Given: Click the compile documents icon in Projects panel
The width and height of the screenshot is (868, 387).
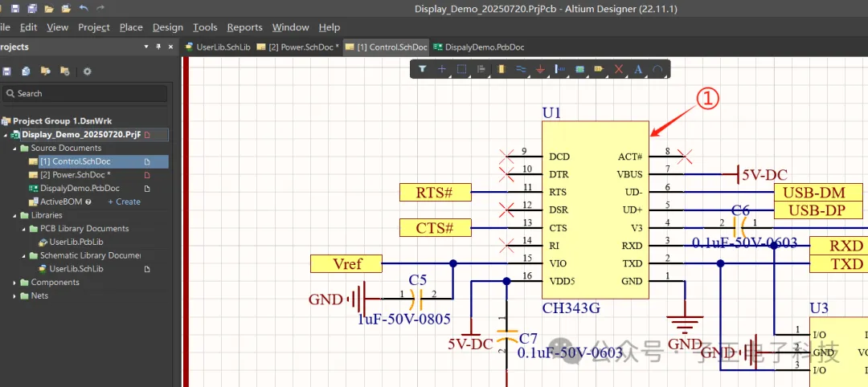Looking at the screenshot, I should tap(26, 71).
